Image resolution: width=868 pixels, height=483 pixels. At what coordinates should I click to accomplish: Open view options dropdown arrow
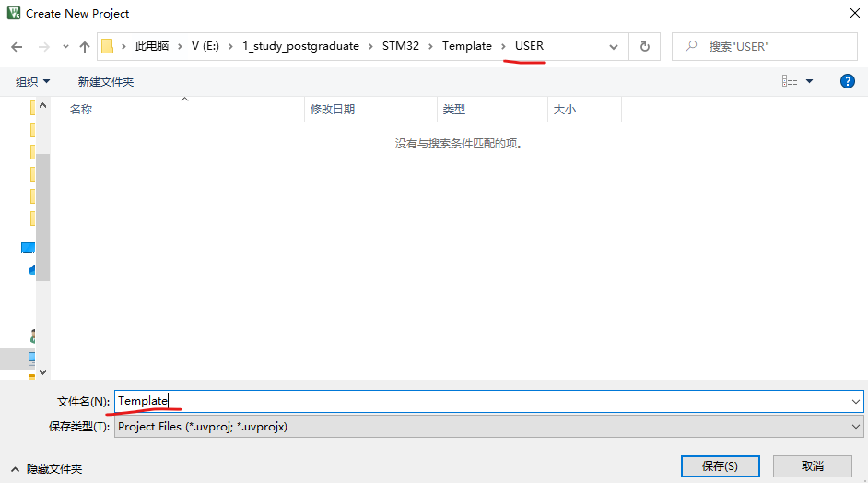[x=809, y=81]
